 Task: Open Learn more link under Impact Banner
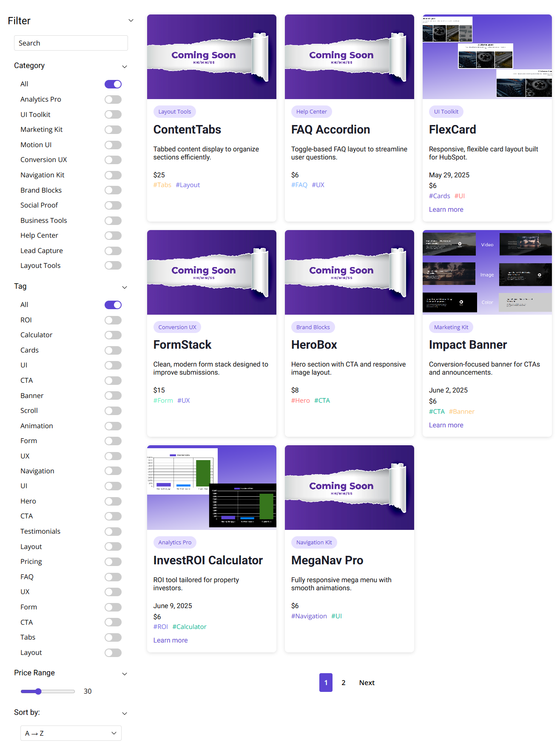446,425
